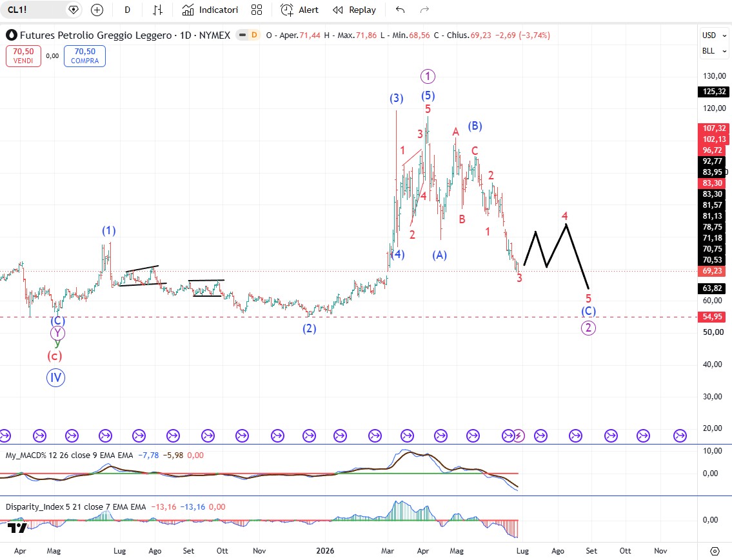732x560 pixels.
Task: Click the 63,82 price label
Action: pyautogui.click(x=713, y=288)
